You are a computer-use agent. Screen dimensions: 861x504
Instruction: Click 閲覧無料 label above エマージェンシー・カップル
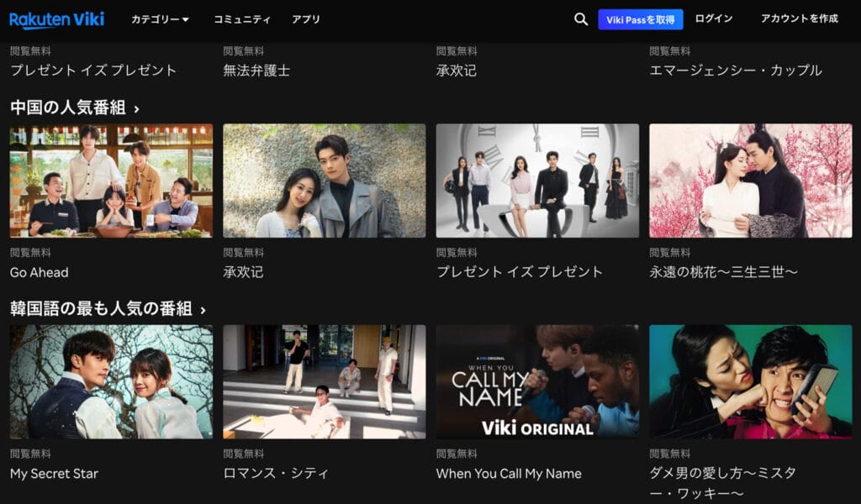click(x=669, y=51)
